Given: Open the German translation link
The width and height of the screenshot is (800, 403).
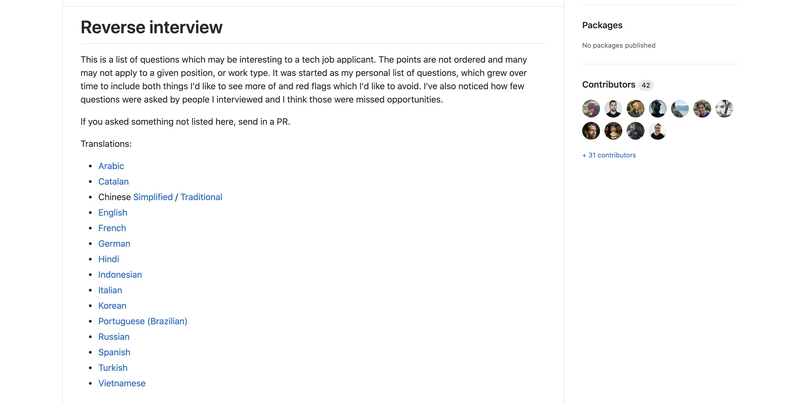Looking at the screenshot, I should 114,244.
